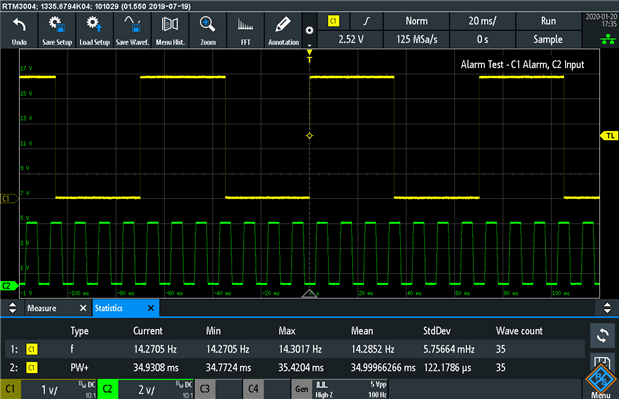Open Menu History tool
Image resolution: width=619 pixels, height=399 pixels.
click(170, 30)
